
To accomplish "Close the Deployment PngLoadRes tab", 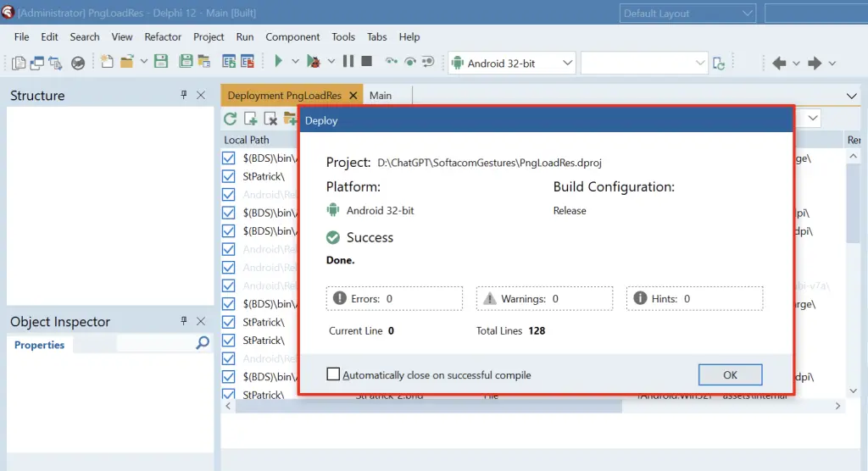I will 353,96.
